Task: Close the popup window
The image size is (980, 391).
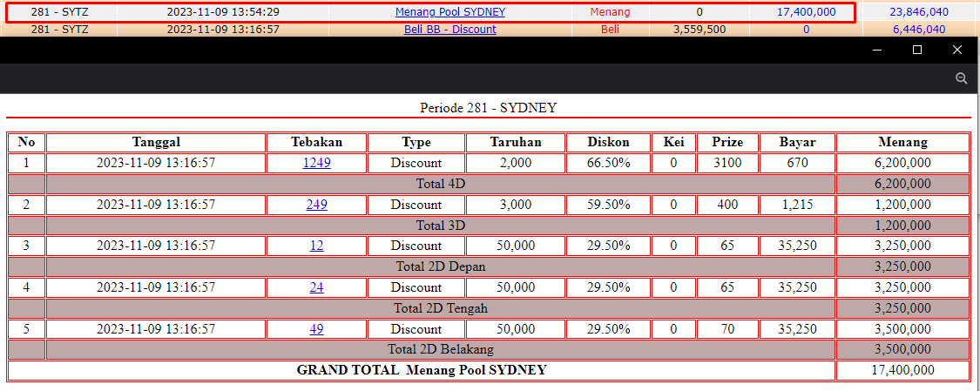Action: point(957,50)
